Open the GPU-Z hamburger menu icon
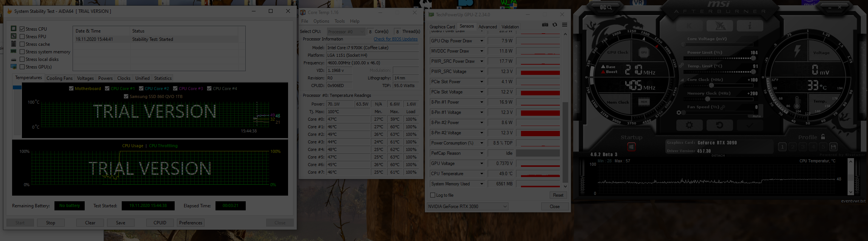The height and width of the screenshot is (241, 868). click(564, 25)
